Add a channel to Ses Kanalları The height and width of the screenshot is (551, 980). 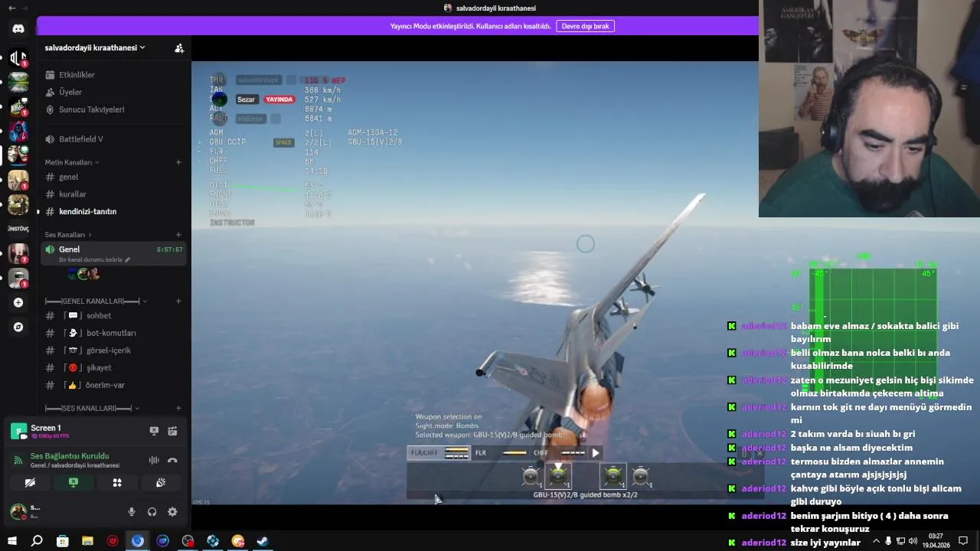click(x=178, y=234)
